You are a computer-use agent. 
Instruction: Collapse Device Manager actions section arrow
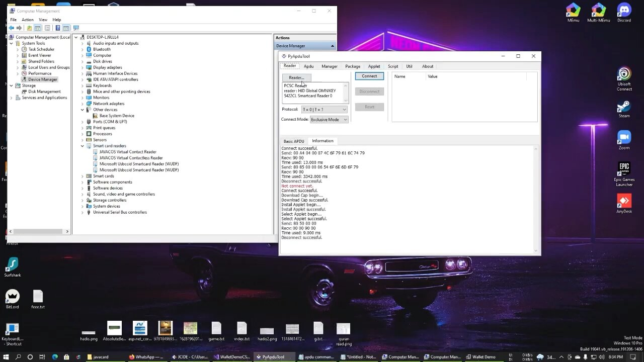tap(332, 46)
